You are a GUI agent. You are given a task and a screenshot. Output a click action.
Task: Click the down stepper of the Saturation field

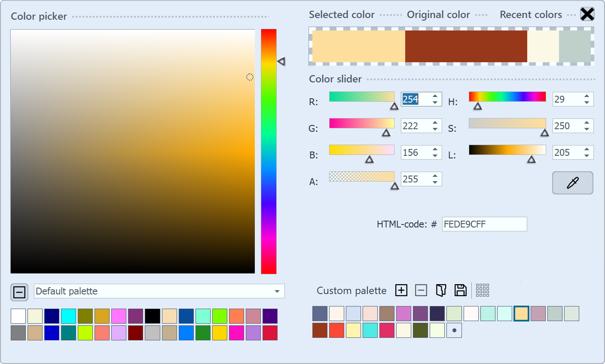(587, 129)
